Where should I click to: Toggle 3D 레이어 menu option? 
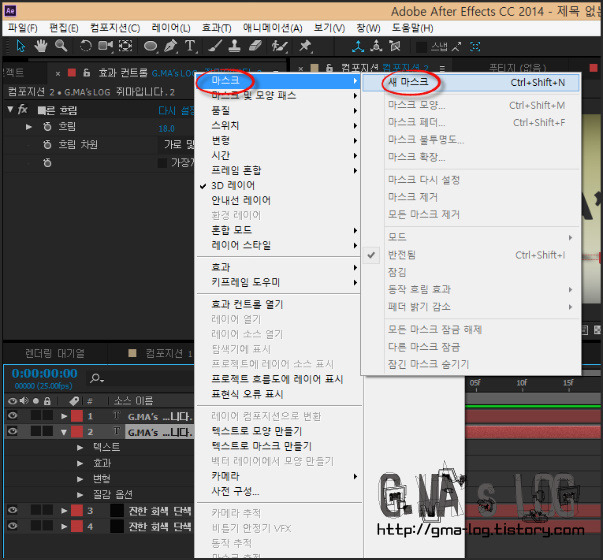(233, 185)
